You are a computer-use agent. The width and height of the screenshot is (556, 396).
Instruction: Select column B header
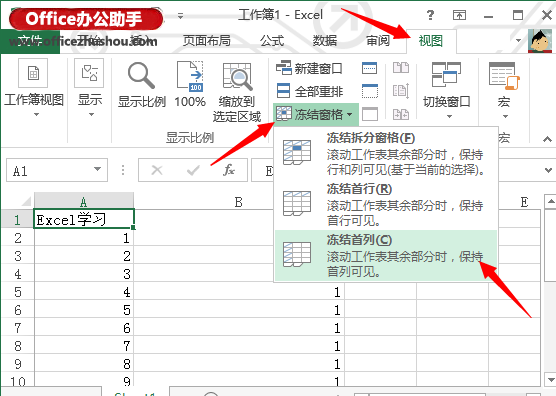[239, 201]
